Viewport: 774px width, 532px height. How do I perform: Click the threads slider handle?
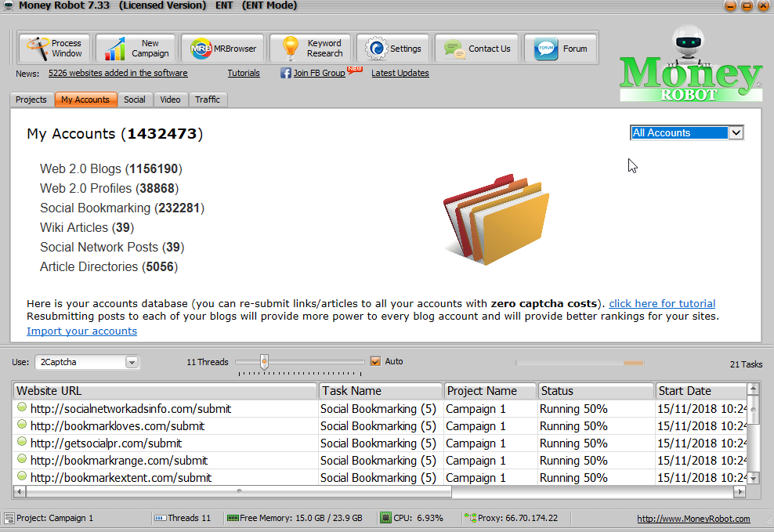[x=264, y=362]
